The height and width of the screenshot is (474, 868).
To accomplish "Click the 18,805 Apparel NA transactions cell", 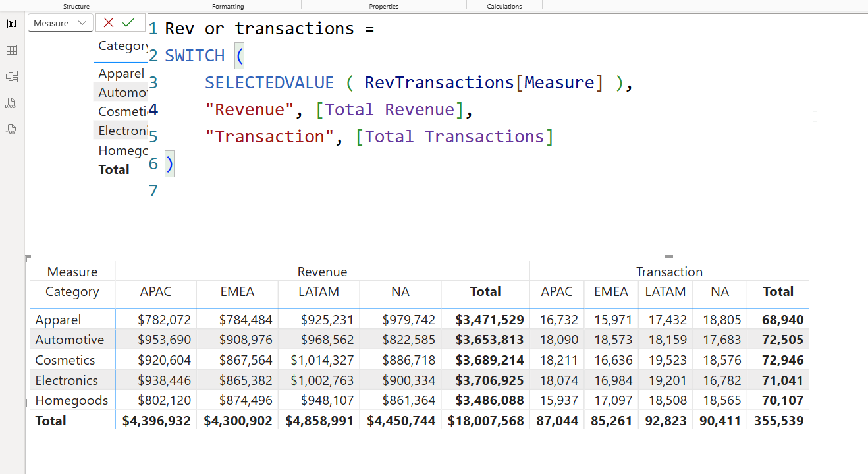I will tap(720, 320).
